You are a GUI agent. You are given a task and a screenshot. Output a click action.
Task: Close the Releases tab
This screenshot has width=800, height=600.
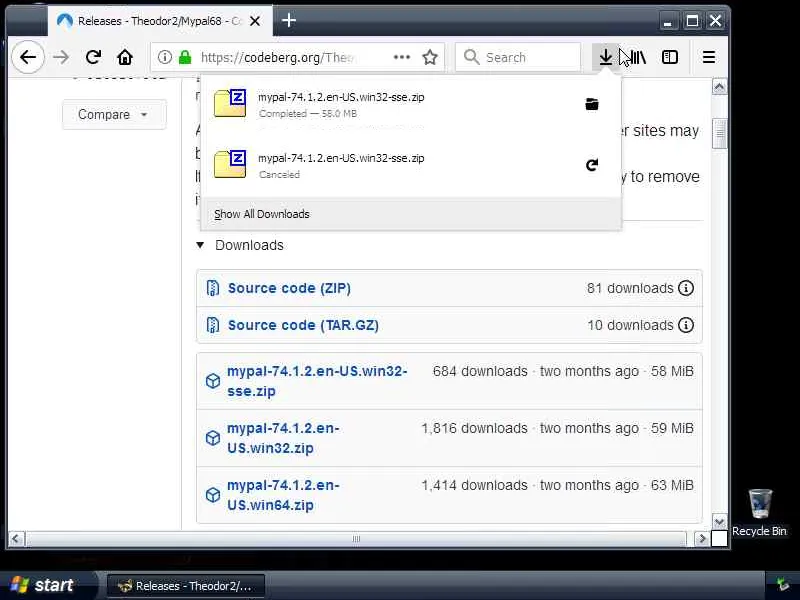click(255, 21)
